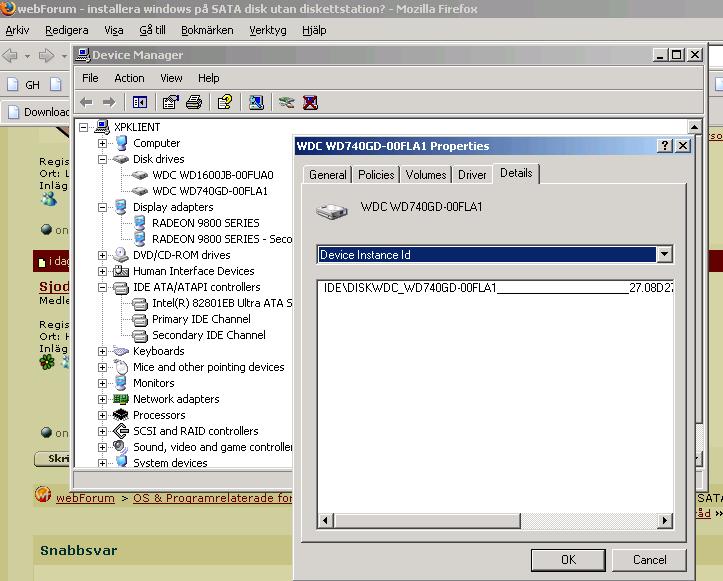This screenshot has width=723, height=581.
Task: Open Properties toolbar icon in Device Manager
Action: click(171, 102)
